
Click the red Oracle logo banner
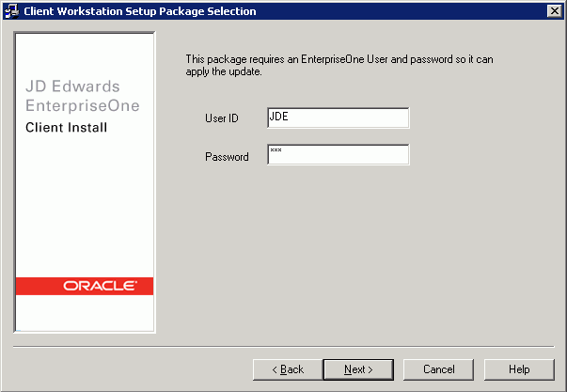pyautogui.click(x=85, y=286)
